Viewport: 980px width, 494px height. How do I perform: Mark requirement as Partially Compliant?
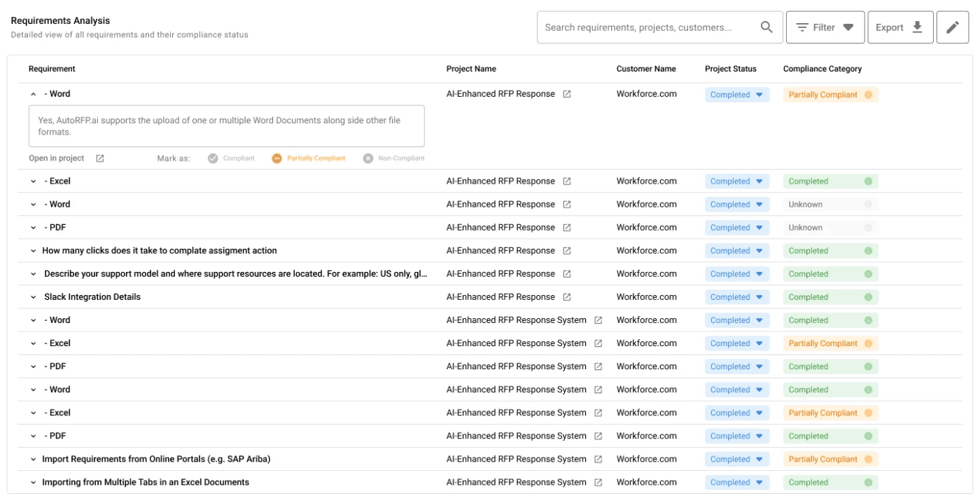(x=309, y=158)
